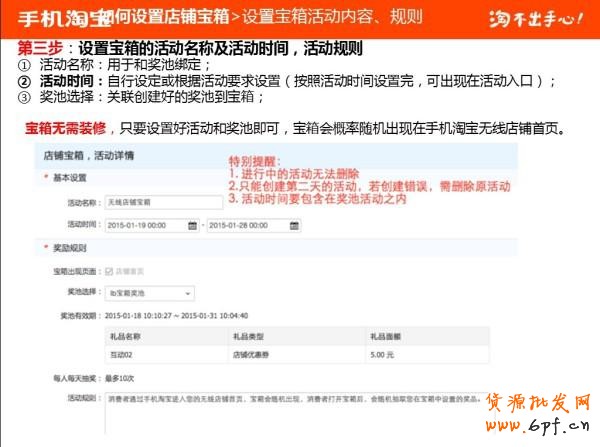Screen dimensions: 600x447
Task: Click the 店铺优惠券 gift type cell
Action: point(248,354)
